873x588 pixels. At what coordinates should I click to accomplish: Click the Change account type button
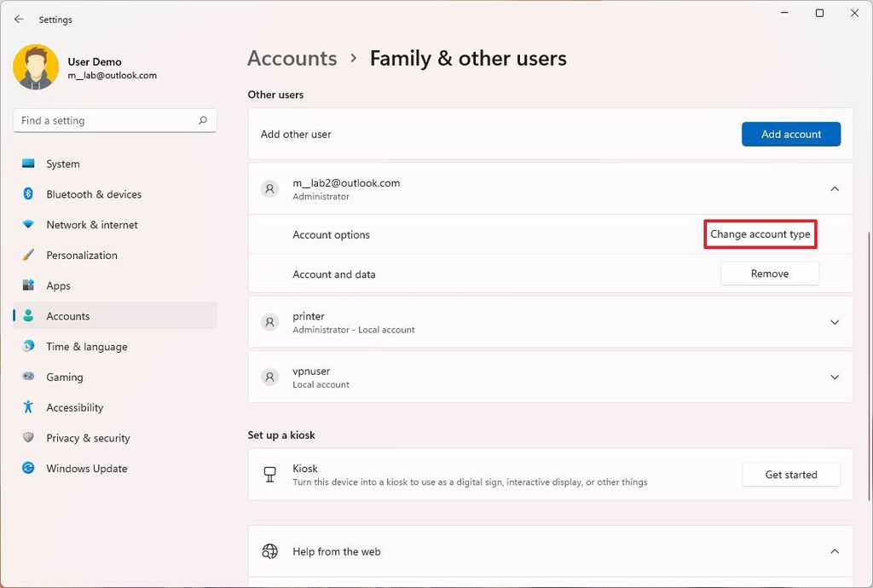coord(760,233)
